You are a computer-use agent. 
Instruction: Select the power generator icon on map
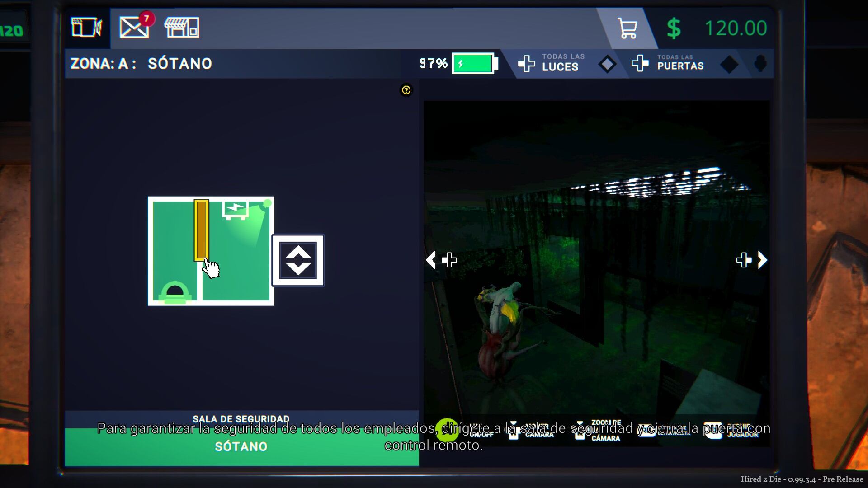pos(235,210)
